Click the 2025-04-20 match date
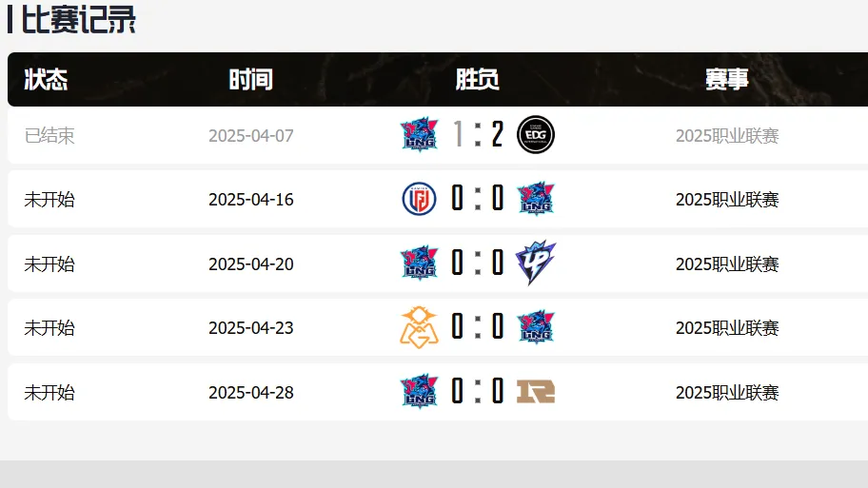 coord(251,264)
